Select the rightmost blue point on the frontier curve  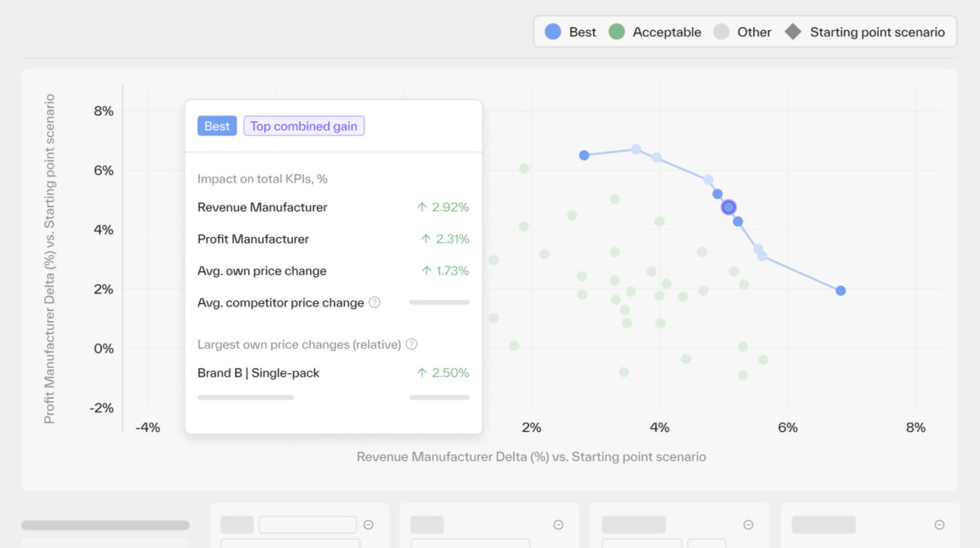tap(840, 290)
